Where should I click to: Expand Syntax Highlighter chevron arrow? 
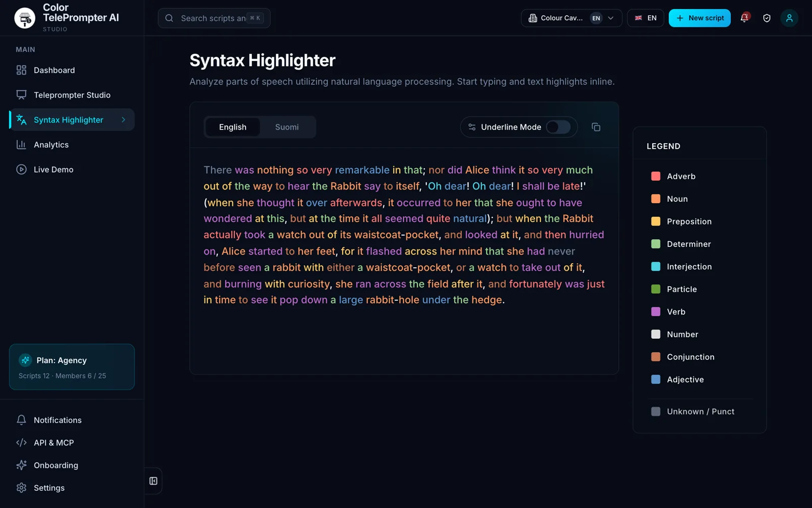point(123,120)
